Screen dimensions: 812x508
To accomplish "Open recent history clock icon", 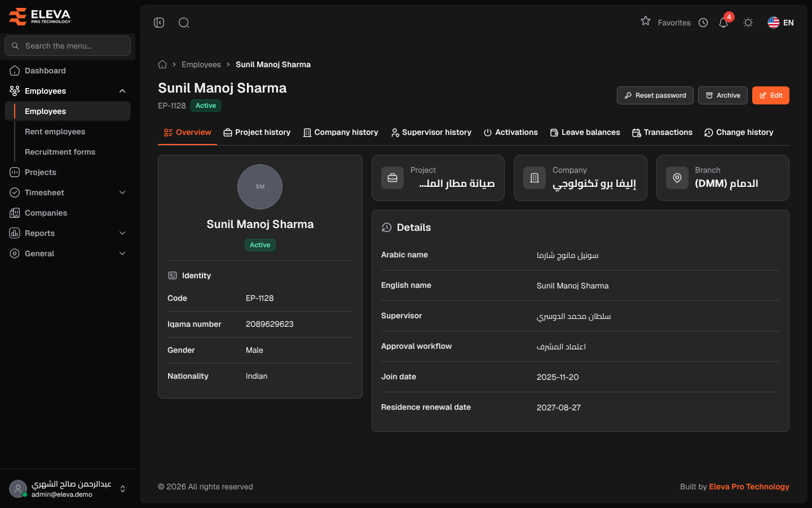I will click(703, 23).
